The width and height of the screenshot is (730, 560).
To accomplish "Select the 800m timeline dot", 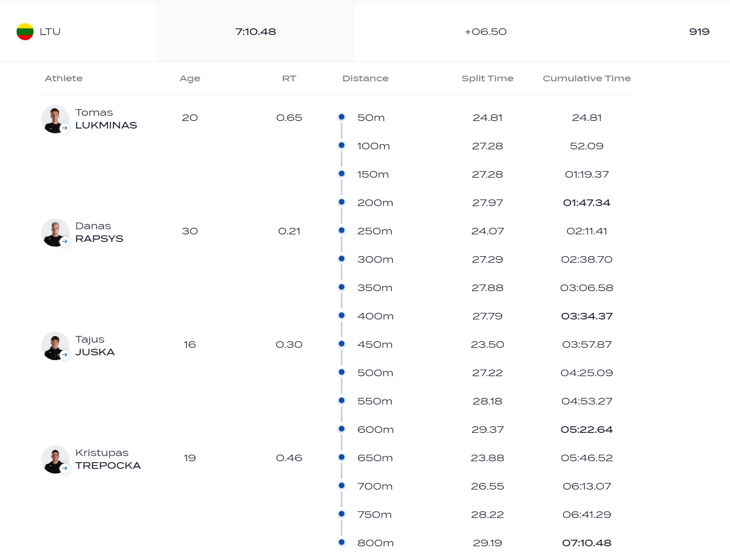I will pos(342,542).
